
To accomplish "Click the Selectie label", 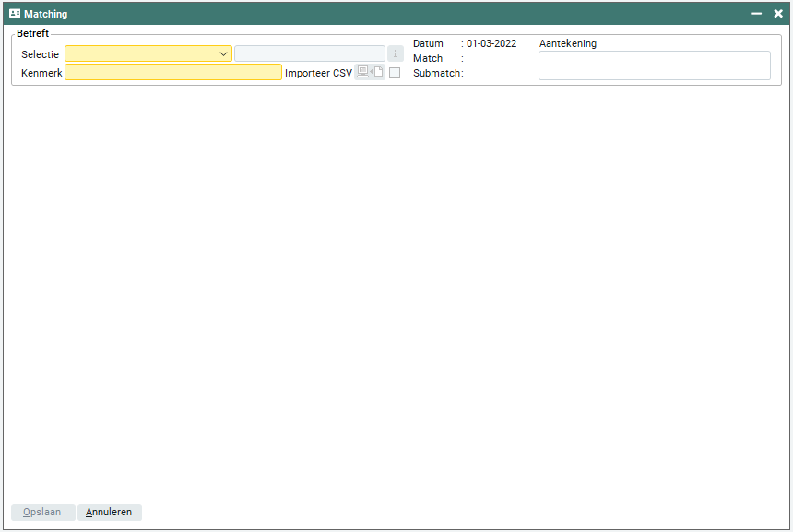I will pos(40,54).
